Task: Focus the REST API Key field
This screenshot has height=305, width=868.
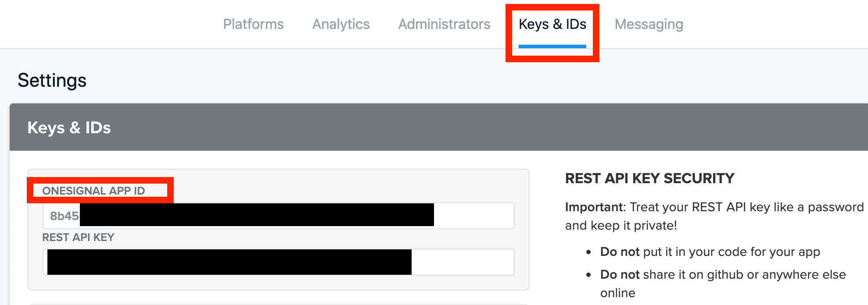Action: click(278, 262)
